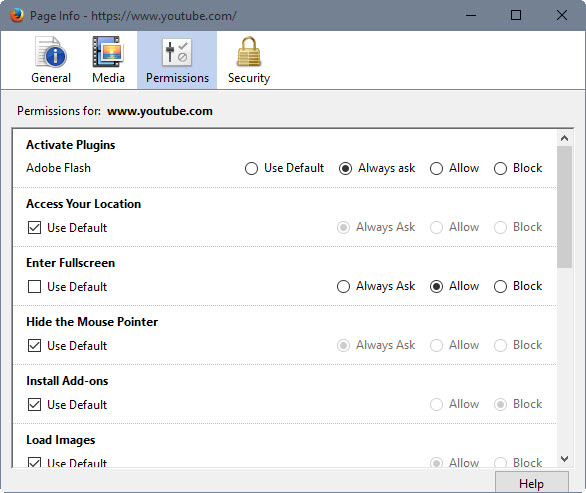Switch to the Media tab
The height and width of the screenshot is (493, 586).
pos(108,60)
